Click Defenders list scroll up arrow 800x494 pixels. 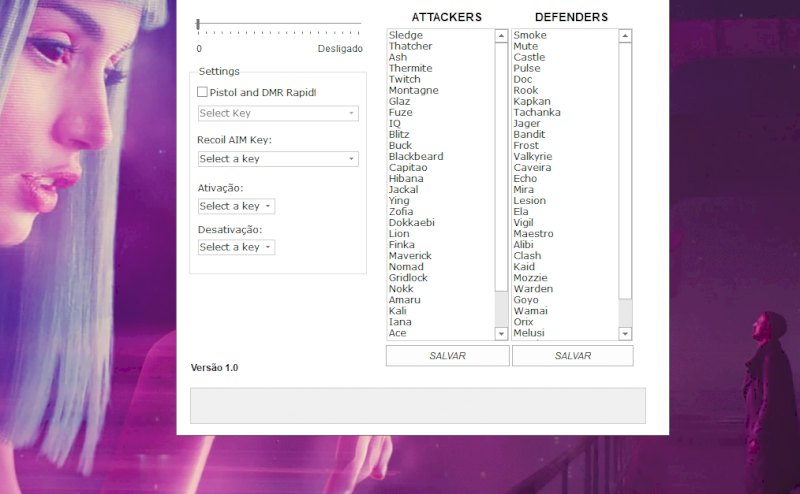[626, 36]
